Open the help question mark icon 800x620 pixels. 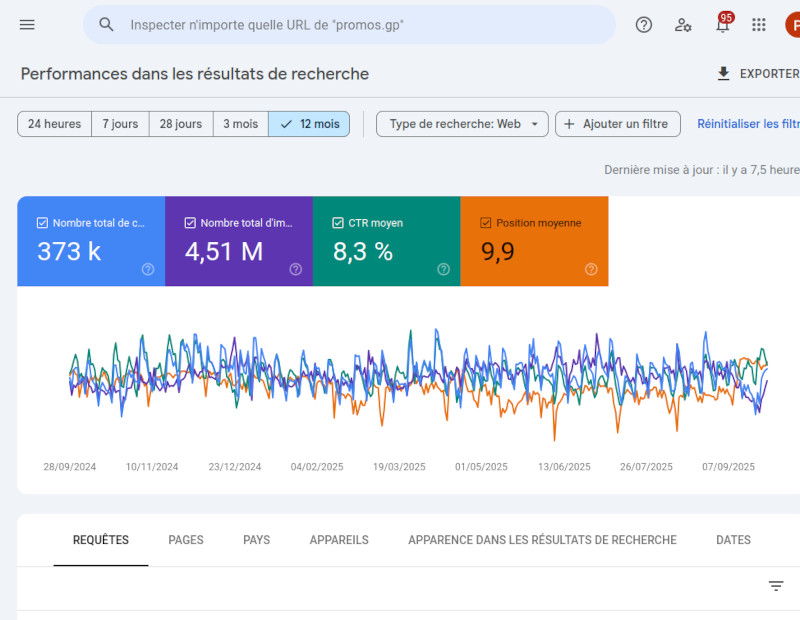point(644,25)
